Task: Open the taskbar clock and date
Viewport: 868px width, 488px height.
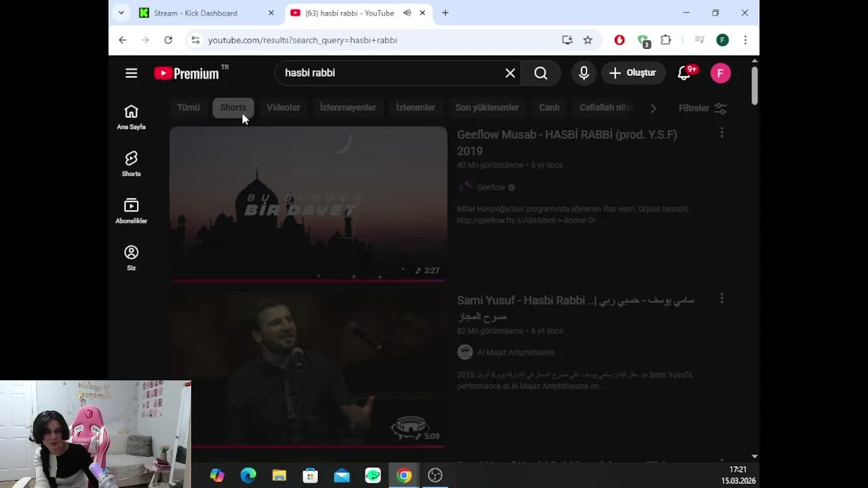Action: click(738, 475)
